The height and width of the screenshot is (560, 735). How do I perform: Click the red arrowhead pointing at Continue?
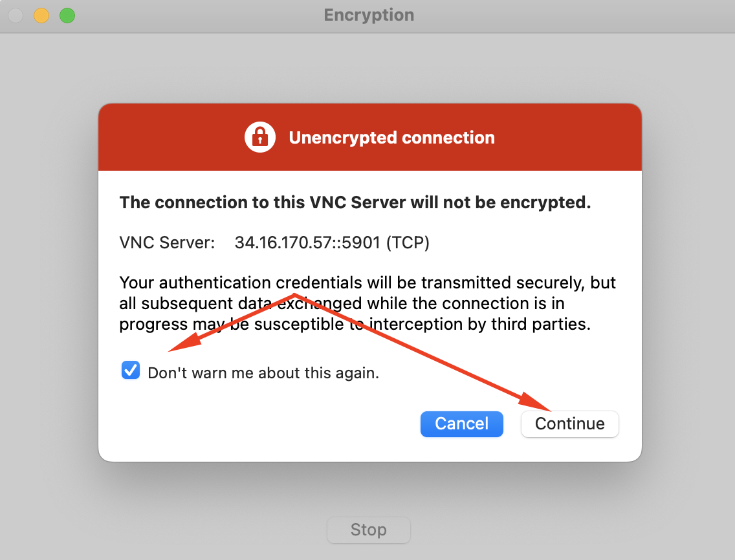(x=535, y=400)
